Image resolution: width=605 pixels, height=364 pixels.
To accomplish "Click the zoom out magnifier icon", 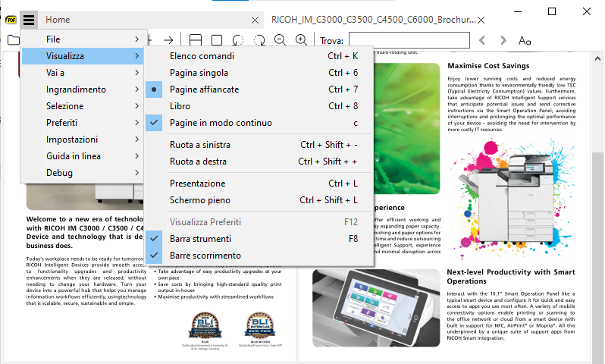I will (x=280, y=39).
